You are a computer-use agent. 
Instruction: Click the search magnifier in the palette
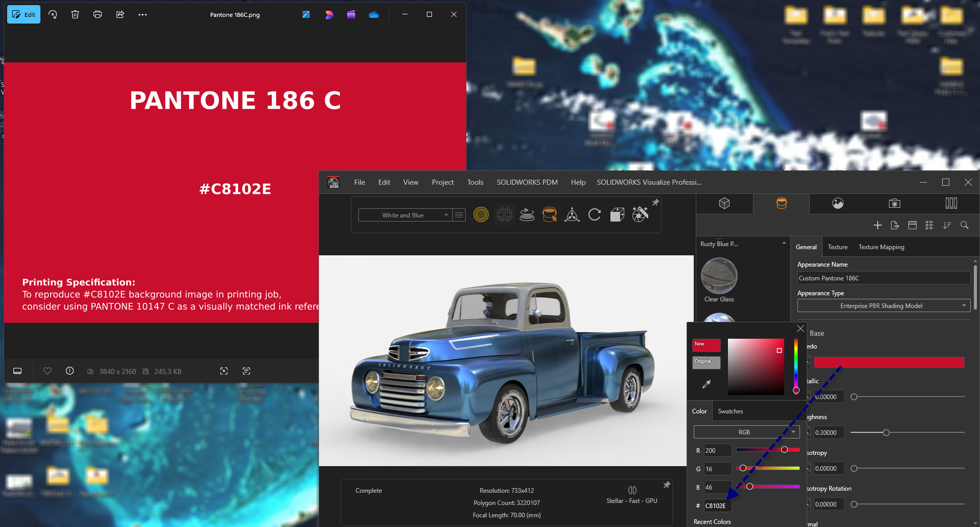click(x=965, y=225)
